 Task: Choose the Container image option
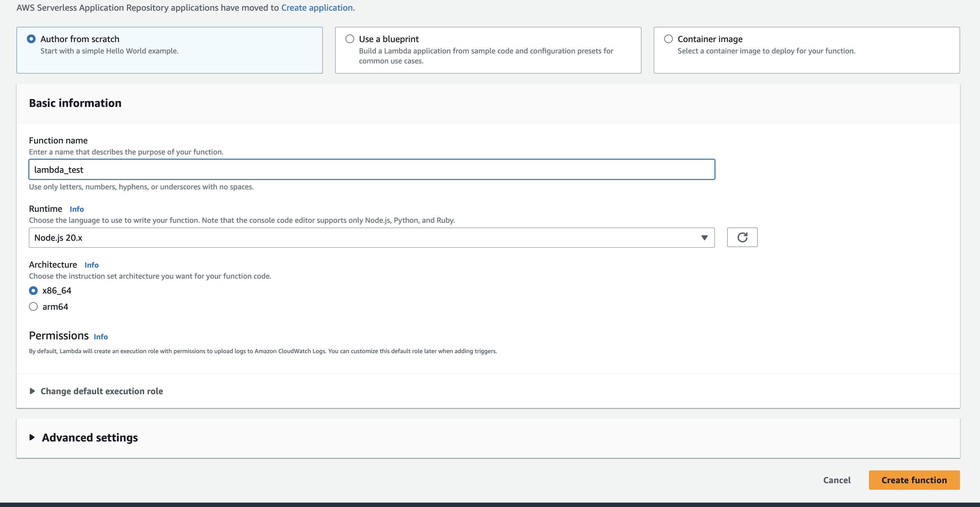click(668, 39)
